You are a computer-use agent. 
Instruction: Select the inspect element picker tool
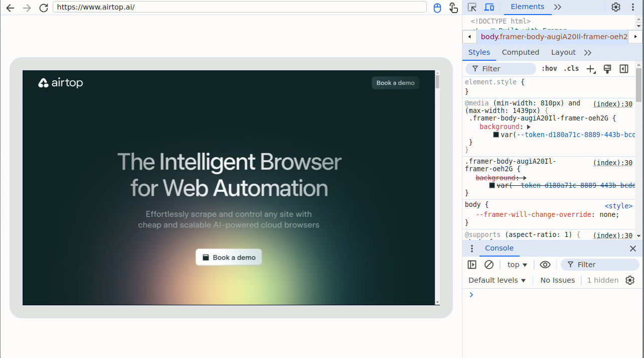click(x=472, y=7)
